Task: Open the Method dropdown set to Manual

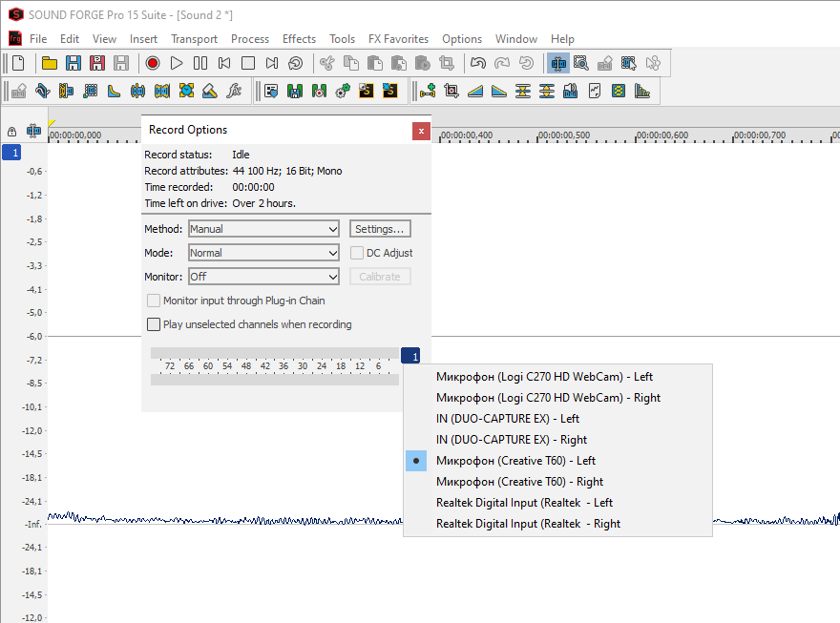Action: click(x=263, y=229)
